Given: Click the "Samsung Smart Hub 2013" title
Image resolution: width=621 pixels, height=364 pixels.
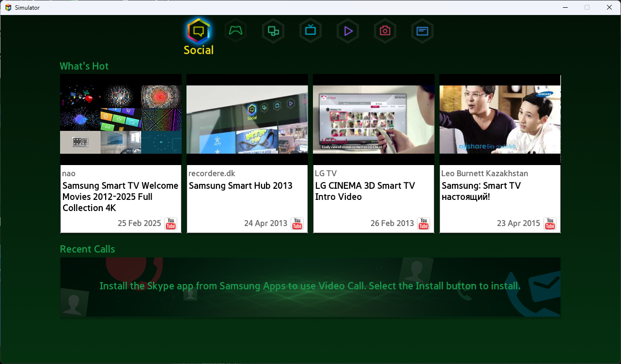Looking at the screenshot, I should click(241, 185).
